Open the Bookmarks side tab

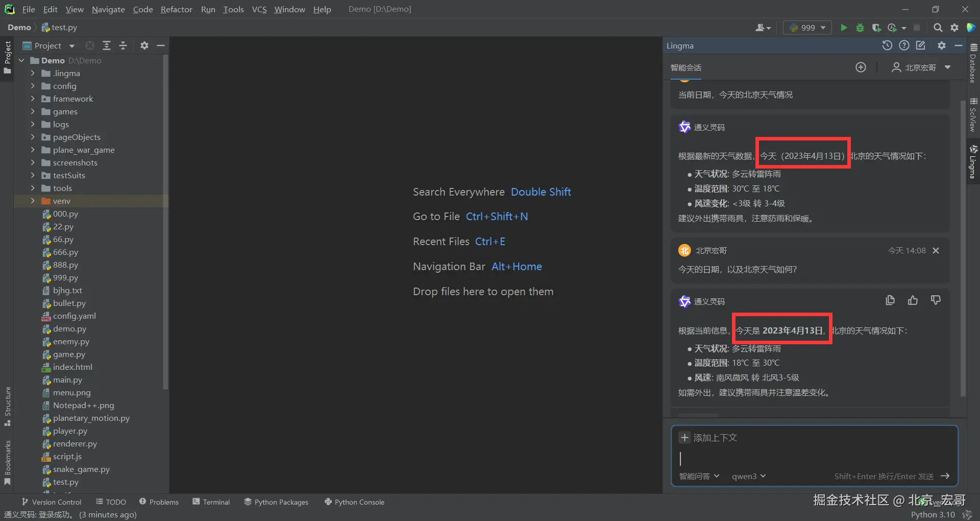(x=8, y=463)
